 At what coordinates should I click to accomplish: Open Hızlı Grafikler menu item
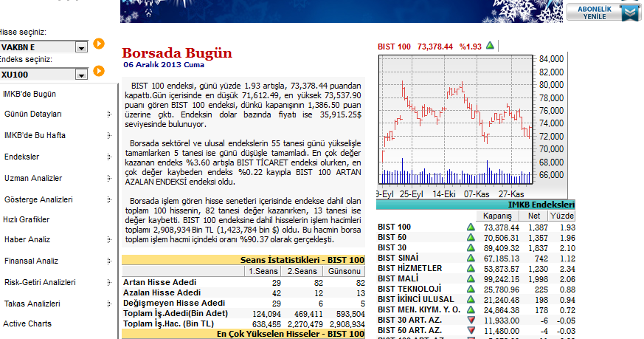[27, 219]
